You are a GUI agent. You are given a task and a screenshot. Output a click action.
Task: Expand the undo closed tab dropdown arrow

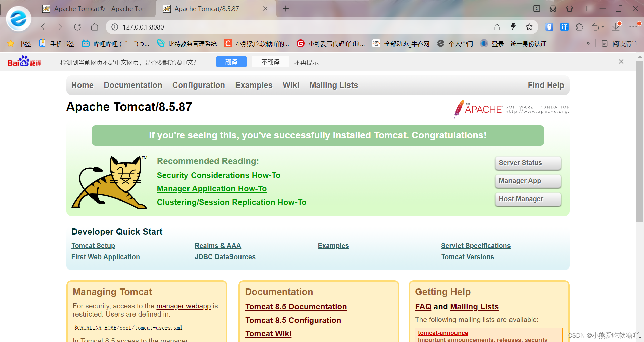603,27
